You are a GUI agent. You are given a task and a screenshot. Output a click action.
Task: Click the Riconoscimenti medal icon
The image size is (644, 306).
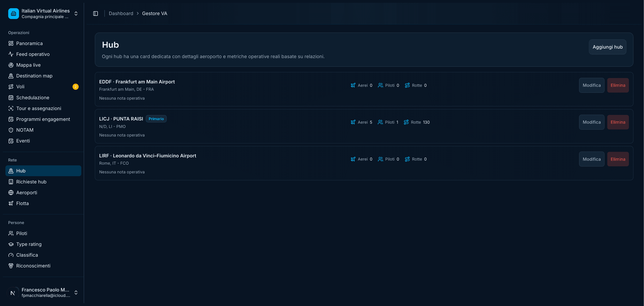point(11,266)
